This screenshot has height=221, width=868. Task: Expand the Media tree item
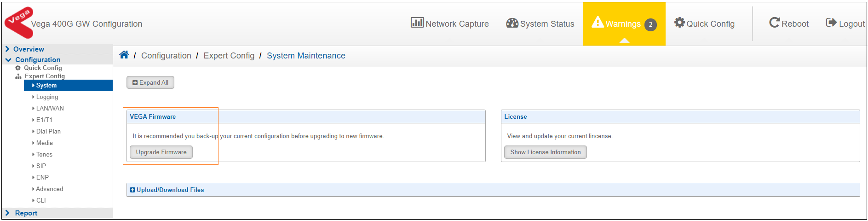click(x=33, y=143)
